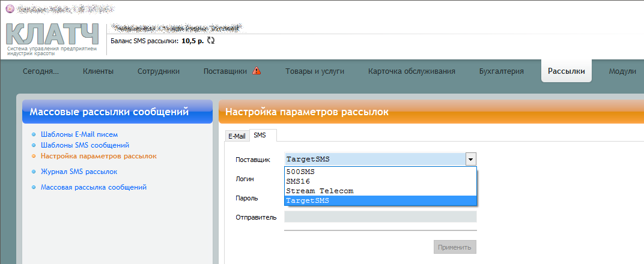Refresh the SMS balance with the reload icon
This screenshot has width=644, height=264.
point(211,41)
